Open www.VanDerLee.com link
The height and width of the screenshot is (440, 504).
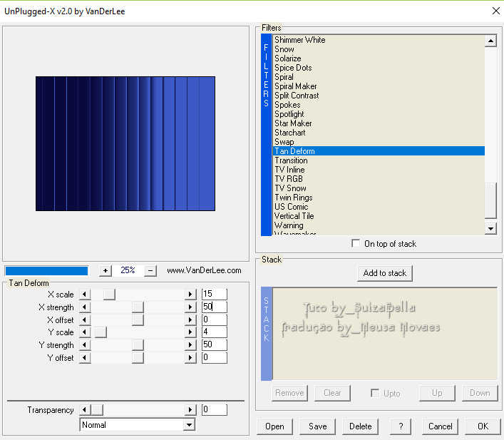[204, 270]
